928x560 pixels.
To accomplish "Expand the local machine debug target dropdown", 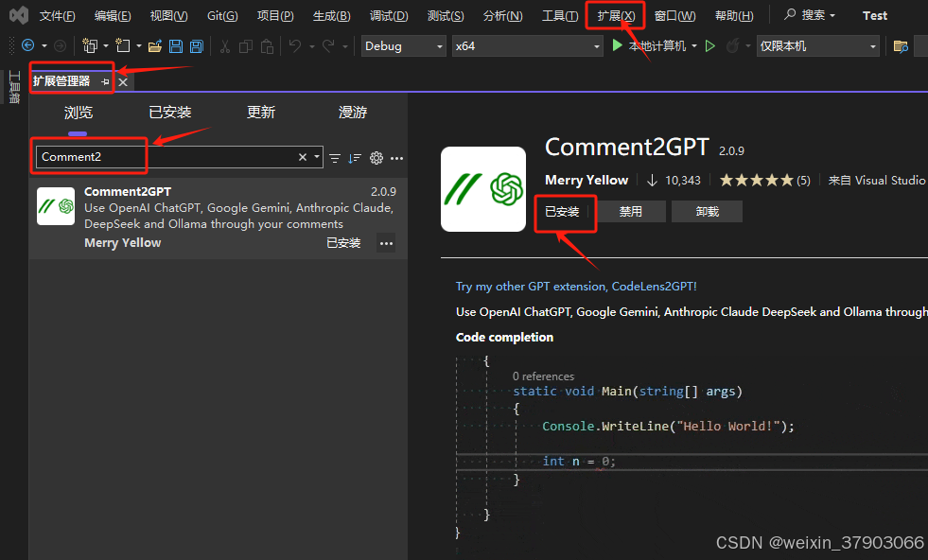I will [694, 45].
